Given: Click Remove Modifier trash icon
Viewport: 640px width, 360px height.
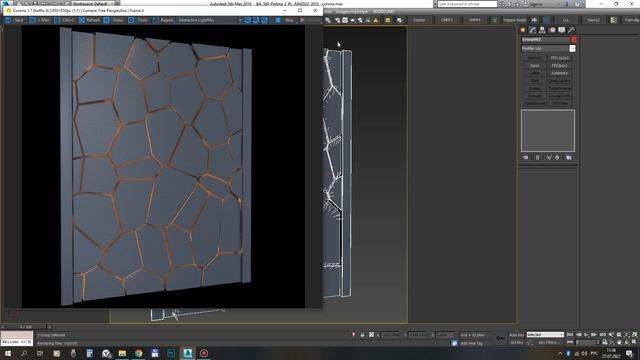Looking at the screenshot, I should point(557,157).
